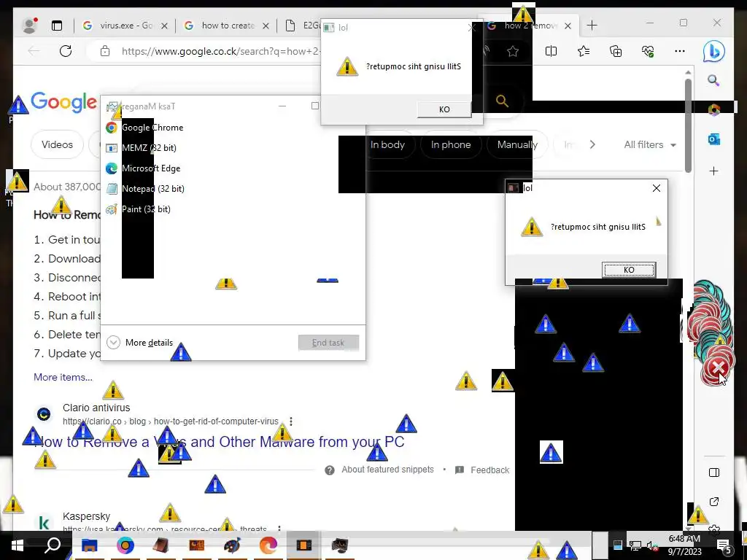Open notification center icon

[724, 545]
